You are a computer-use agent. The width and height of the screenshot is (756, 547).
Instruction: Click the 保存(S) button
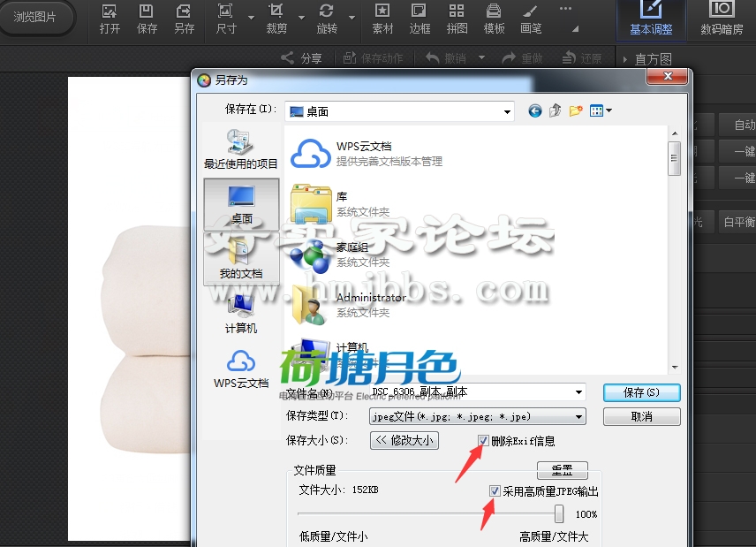[641, 391]
